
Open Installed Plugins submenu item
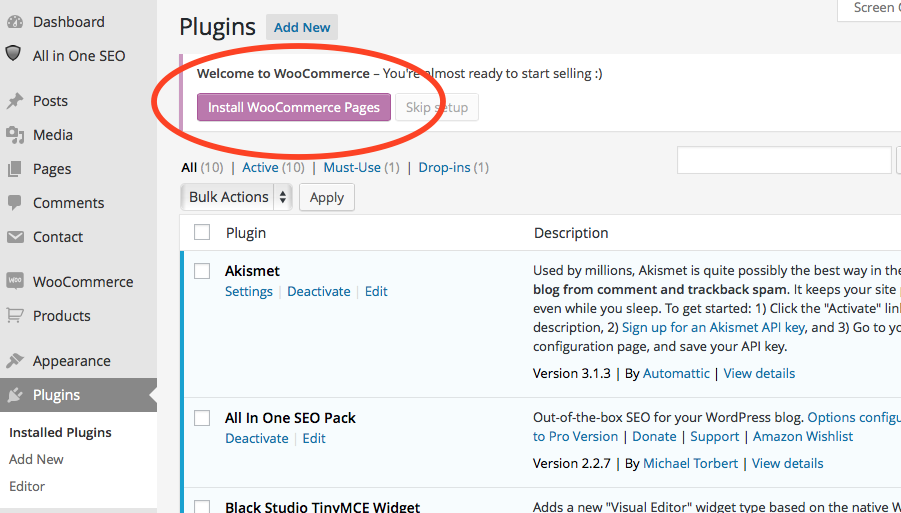point(60,433)
